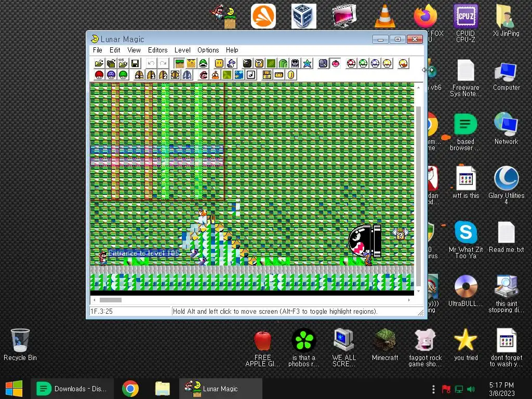Click the gray castle toolbar icon

tap(295, 63)
